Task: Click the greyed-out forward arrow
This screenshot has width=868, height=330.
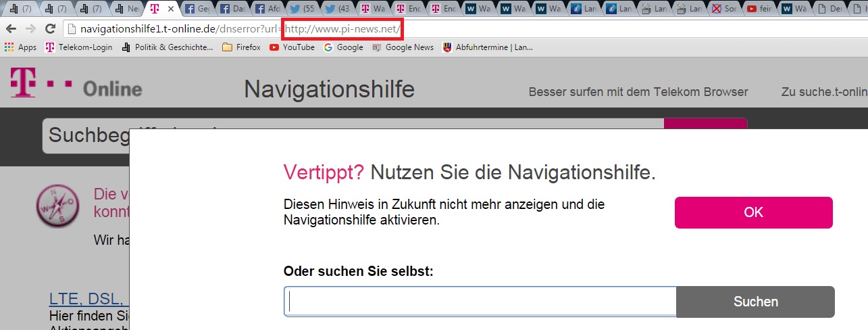Action: [x=30, y=29]
